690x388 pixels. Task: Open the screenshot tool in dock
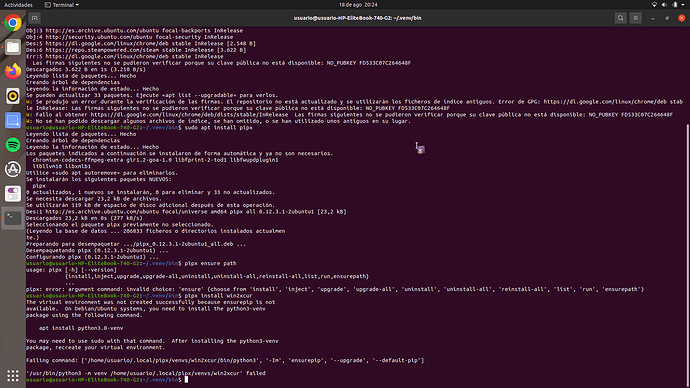pyautogui.click(x=13, y=120)
